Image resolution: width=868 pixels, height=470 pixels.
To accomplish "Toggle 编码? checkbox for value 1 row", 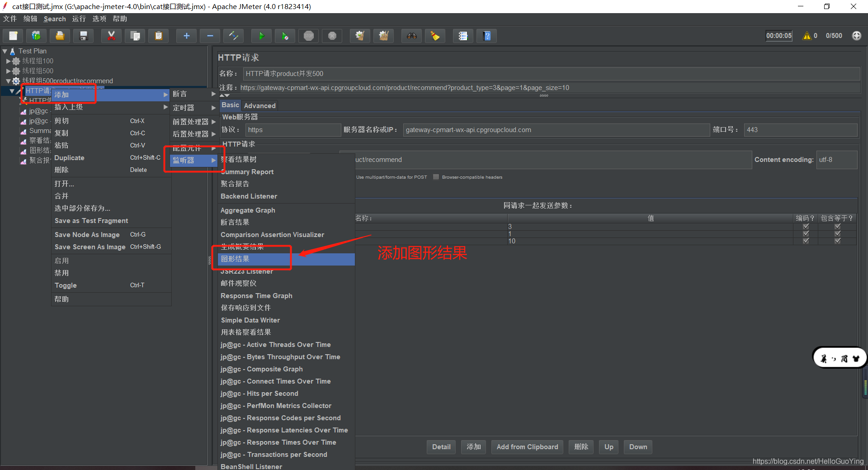I will point(806,233).
